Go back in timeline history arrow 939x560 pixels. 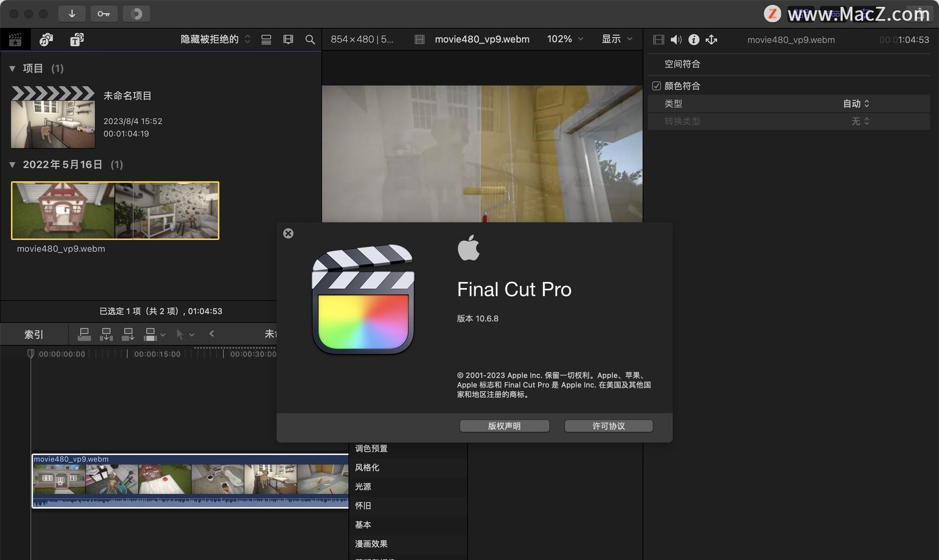212,334
